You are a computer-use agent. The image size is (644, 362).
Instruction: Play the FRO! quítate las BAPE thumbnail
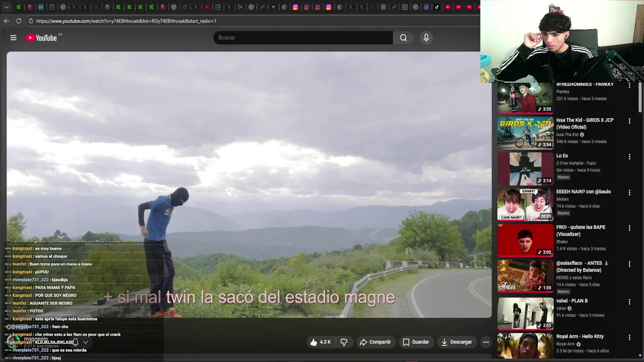click(525, 240)
